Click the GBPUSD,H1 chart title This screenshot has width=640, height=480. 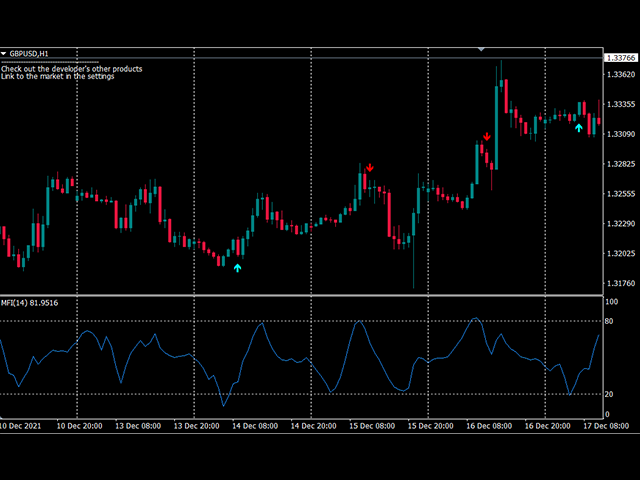tap(30, 53)
